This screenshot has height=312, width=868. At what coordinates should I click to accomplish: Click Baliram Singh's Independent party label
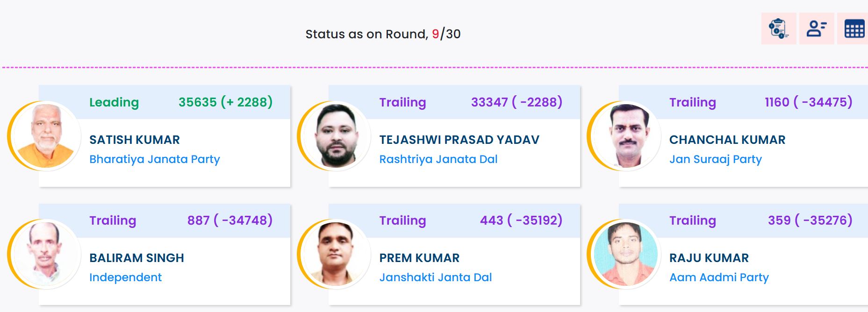[125, 277]
